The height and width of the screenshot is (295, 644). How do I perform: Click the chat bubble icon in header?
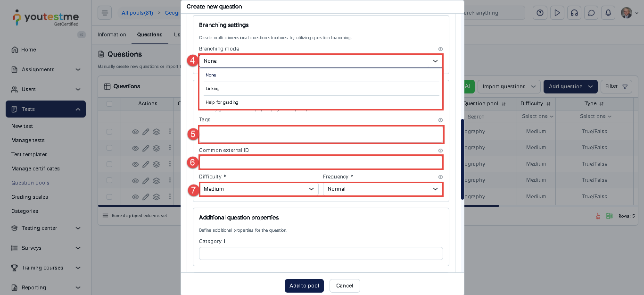point(591,13)
